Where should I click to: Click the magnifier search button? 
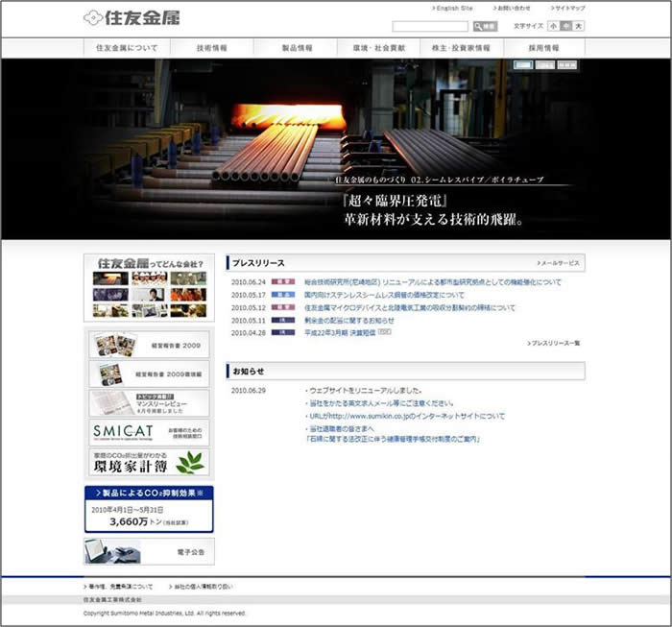[x=485, y=27]
